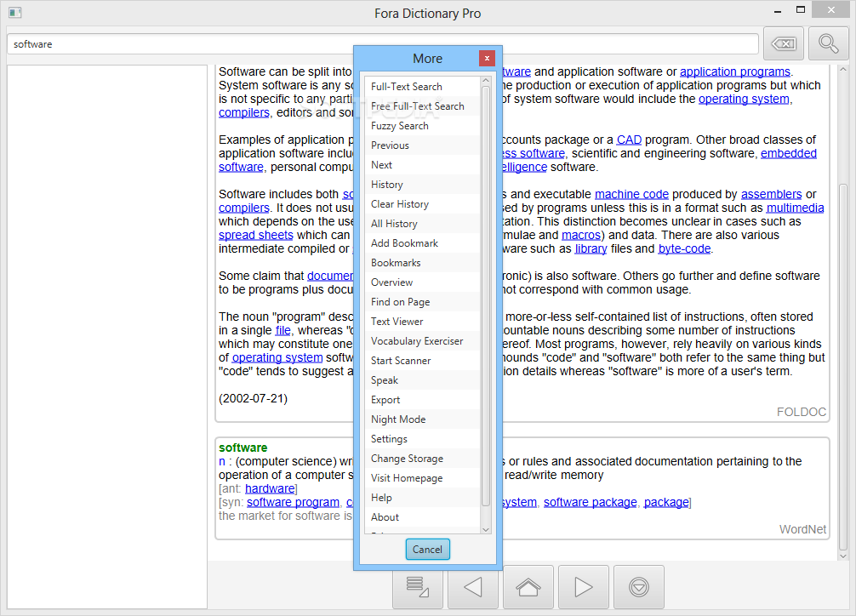Click the circled down-arrow icon
The image size is (856, 616).
(x=639, y=587)
